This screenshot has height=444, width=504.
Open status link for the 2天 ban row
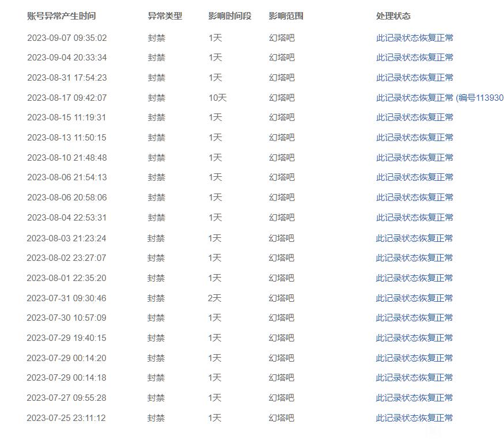pyautogui.click(x=415, y=298)
